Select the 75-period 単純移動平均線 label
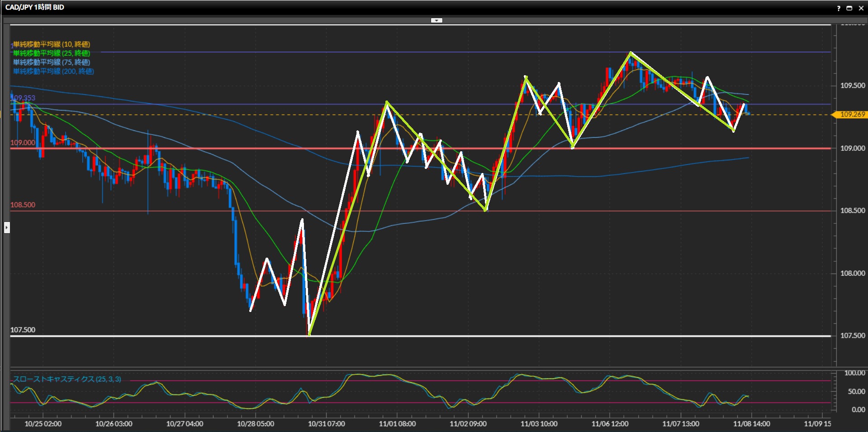Viewport: 868px width, 432px height. coord(51,62)
